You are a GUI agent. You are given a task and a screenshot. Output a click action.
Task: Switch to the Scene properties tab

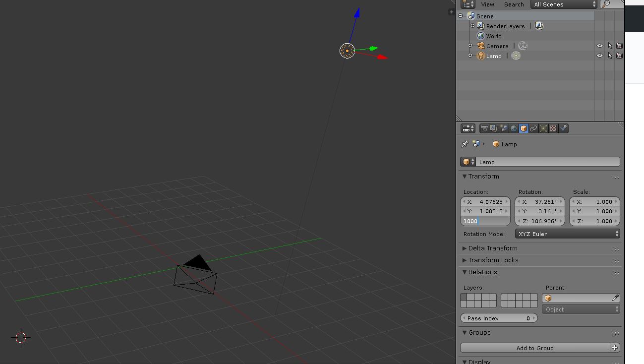coord(504,128)
